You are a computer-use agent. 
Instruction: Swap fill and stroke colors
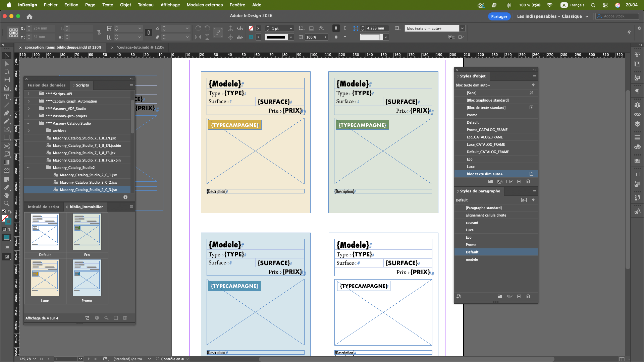(x=10, y=212)
